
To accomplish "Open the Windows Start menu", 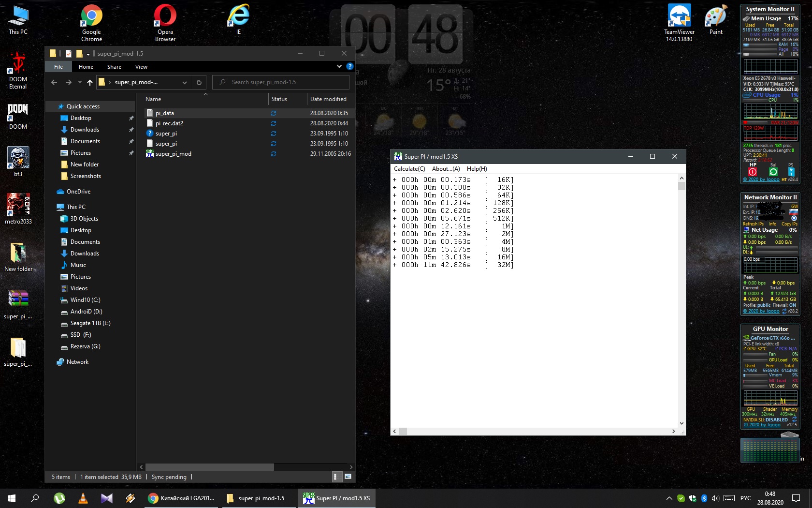I will pyautogui.click(x=12, y=498).
